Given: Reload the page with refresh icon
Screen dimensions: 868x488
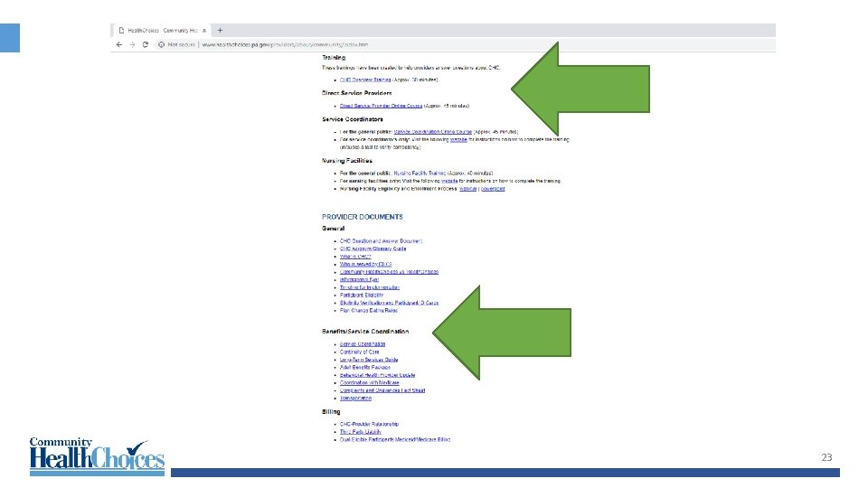Looking at the screenshot, I should point(145,45).
